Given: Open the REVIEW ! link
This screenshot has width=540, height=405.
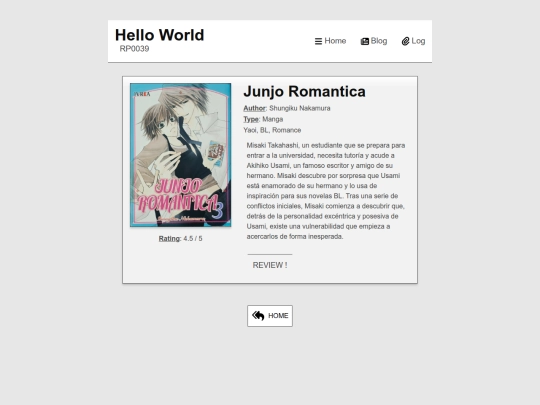Looking at the screenshot, I should tap(270, 265).
